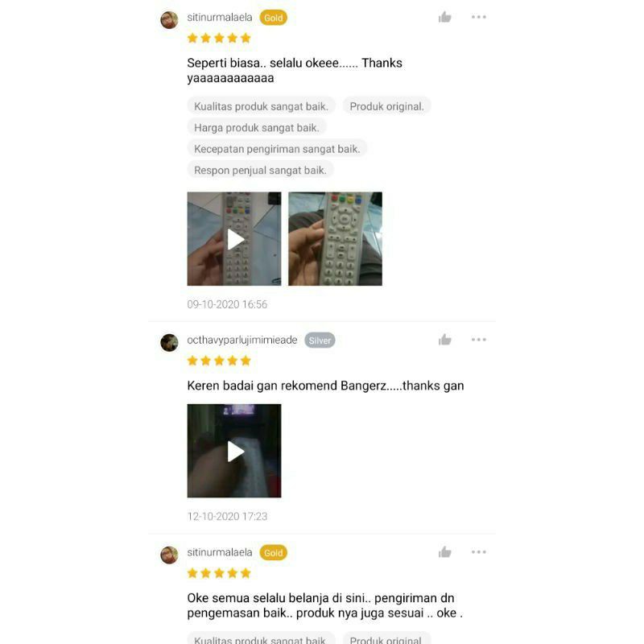Like the third review with thumbs-up icon
Image resolution: width=644 pixels, height=644 pixels.
pos(444,552)
